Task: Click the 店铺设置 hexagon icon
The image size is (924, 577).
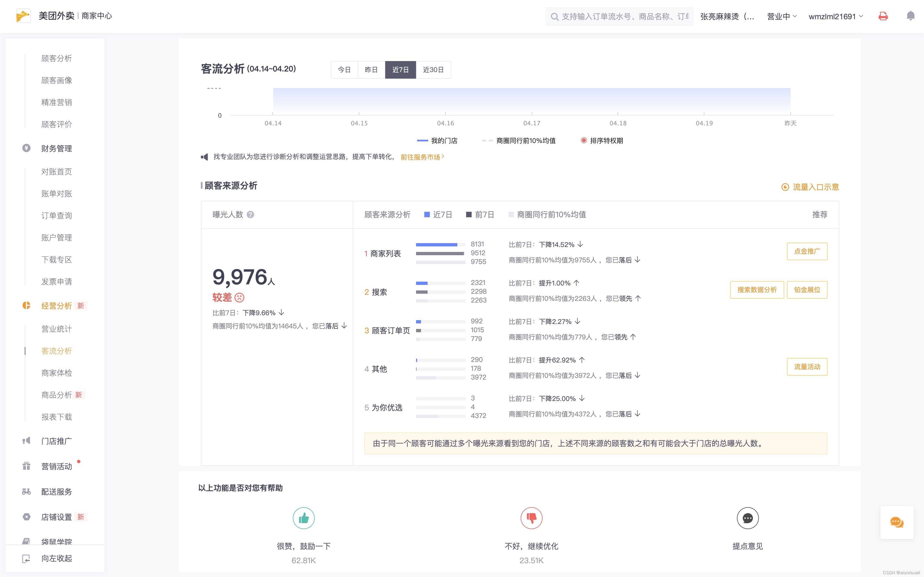Action: pos(26,517)
